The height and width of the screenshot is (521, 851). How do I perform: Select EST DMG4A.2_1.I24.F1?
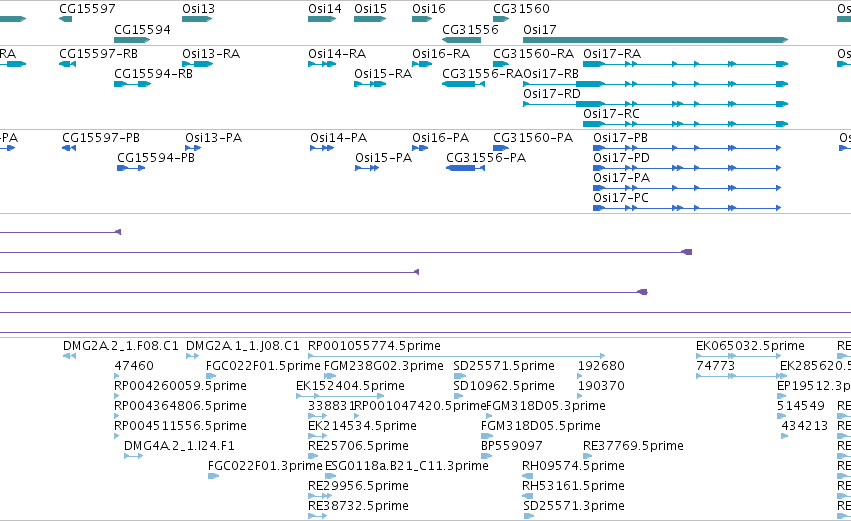(179, 447)
